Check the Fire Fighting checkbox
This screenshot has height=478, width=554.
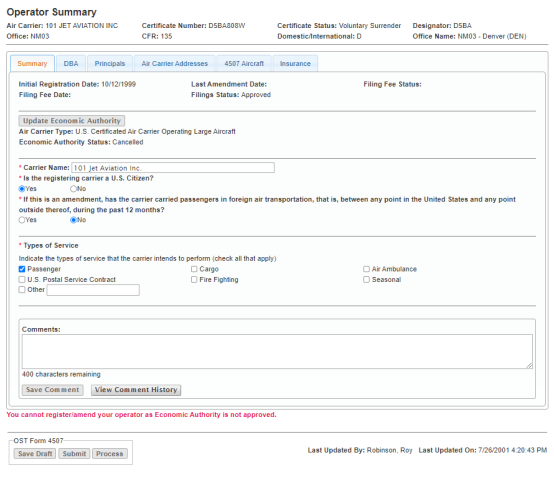[194, 280]
